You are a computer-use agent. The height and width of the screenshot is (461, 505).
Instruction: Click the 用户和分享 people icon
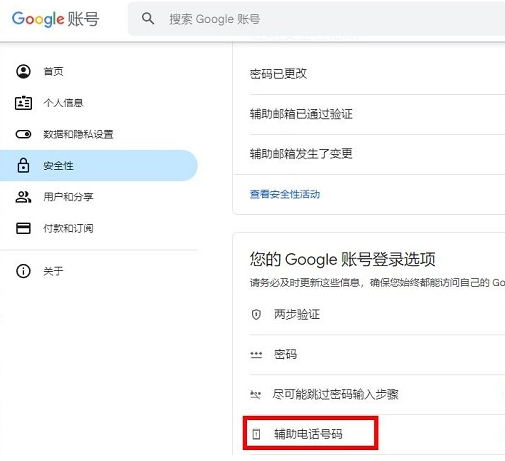tap(23, 197)
